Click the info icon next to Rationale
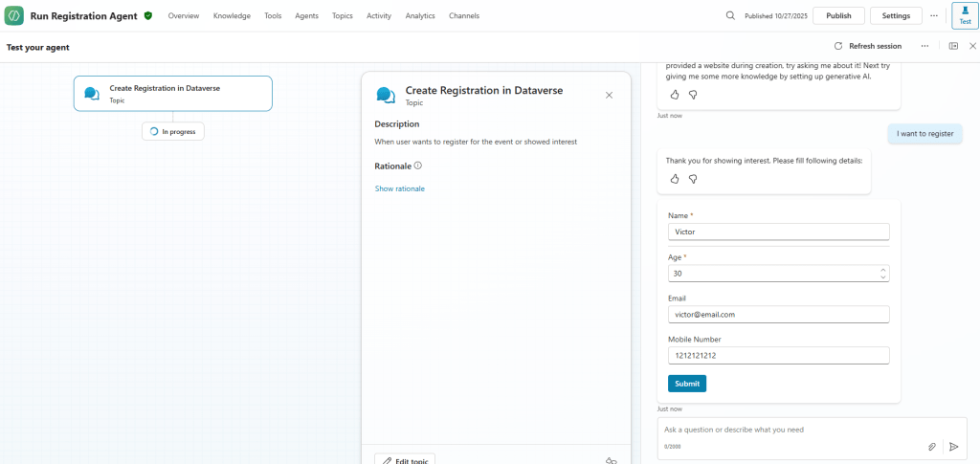The image size is (980, 464). [417, 166]
